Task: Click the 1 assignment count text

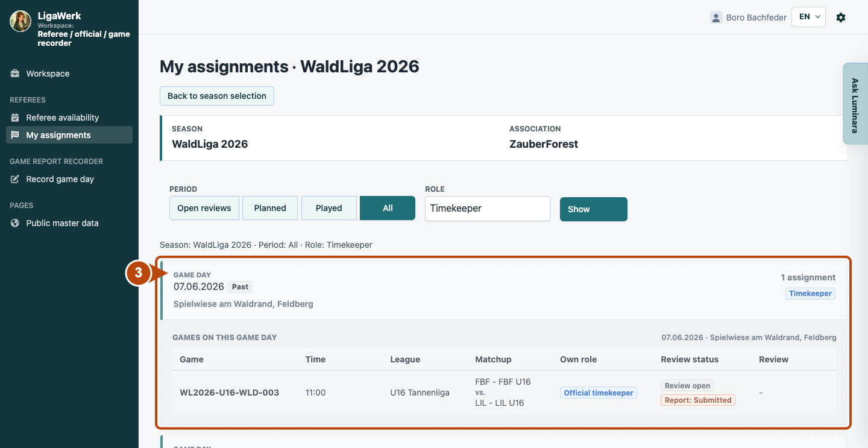Action: pyautogui.click(x=808, y=277)
